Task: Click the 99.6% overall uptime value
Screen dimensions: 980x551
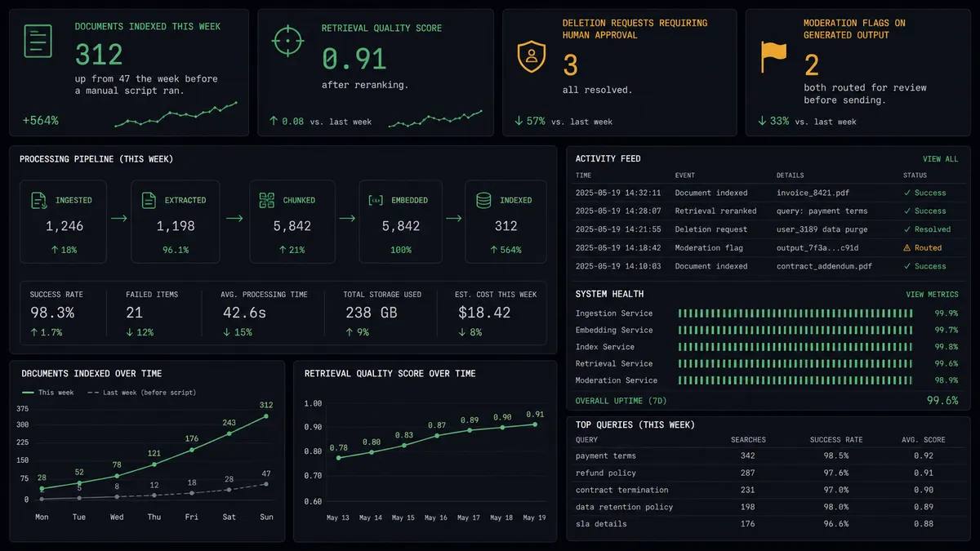Action: [x=942, y=401]
